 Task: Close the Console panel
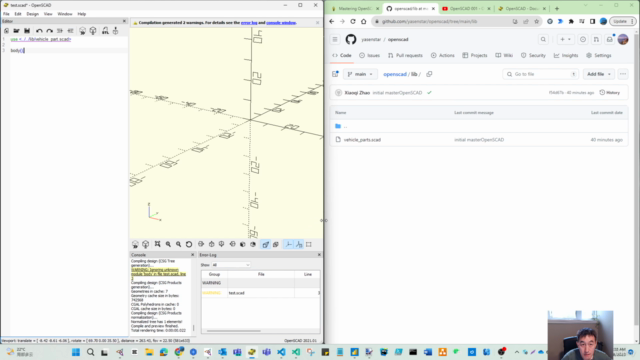point(193,255)
